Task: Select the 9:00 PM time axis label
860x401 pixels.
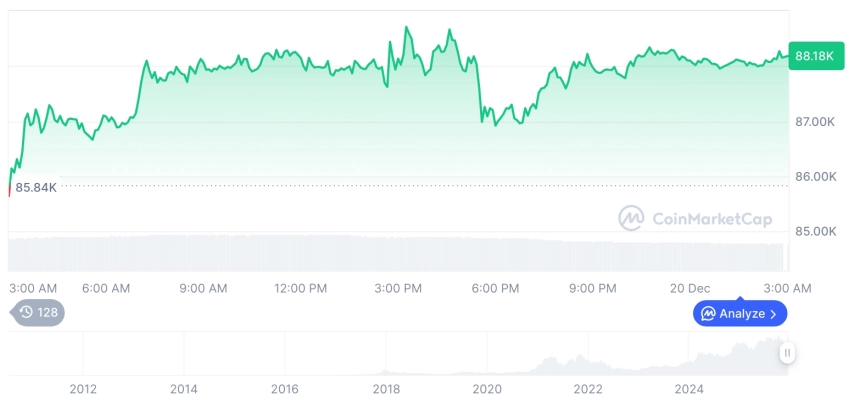Action: click(x=593, y=288)
